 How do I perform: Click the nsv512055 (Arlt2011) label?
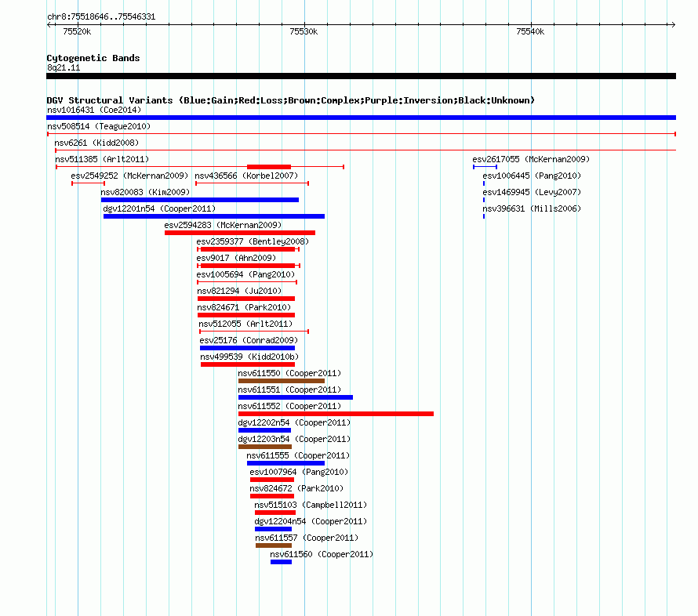tap(245, 324)
